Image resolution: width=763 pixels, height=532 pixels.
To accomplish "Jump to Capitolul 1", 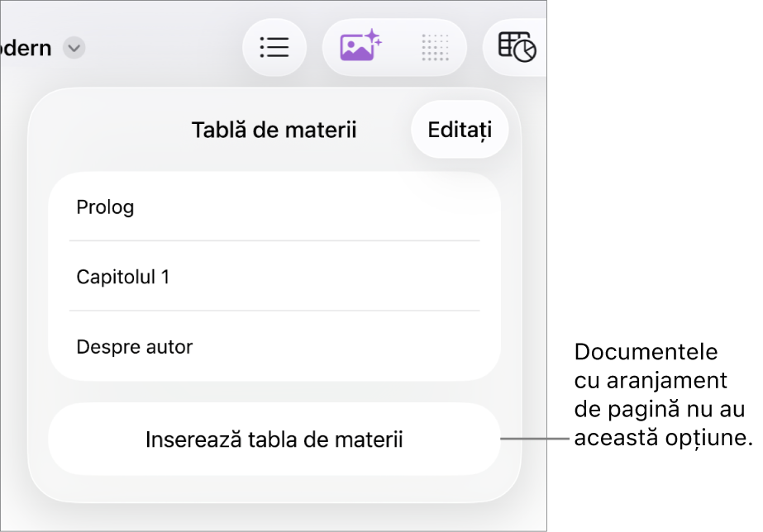I will point(274,277).
